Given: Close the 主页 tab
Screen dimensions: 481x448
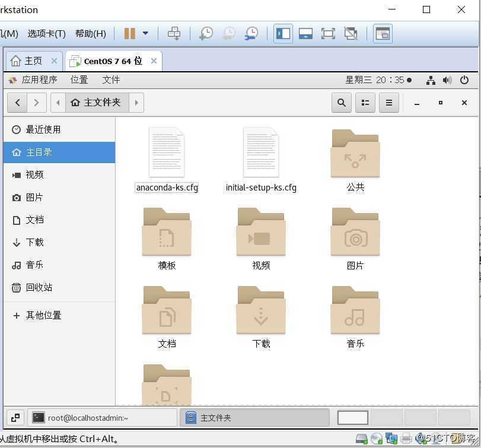Looking at the screenshot, I should [x=54, y=61].
